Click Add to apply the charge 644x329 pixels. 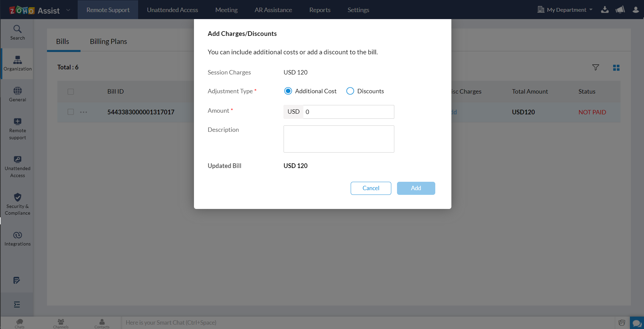416,188
